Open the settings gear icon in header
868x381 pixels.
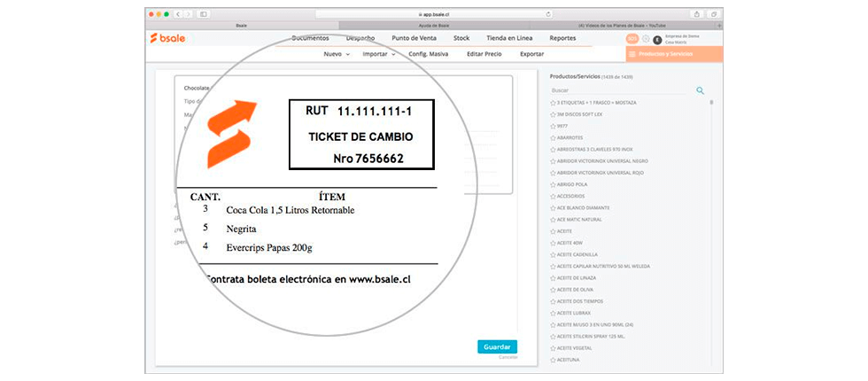[646, 39]
